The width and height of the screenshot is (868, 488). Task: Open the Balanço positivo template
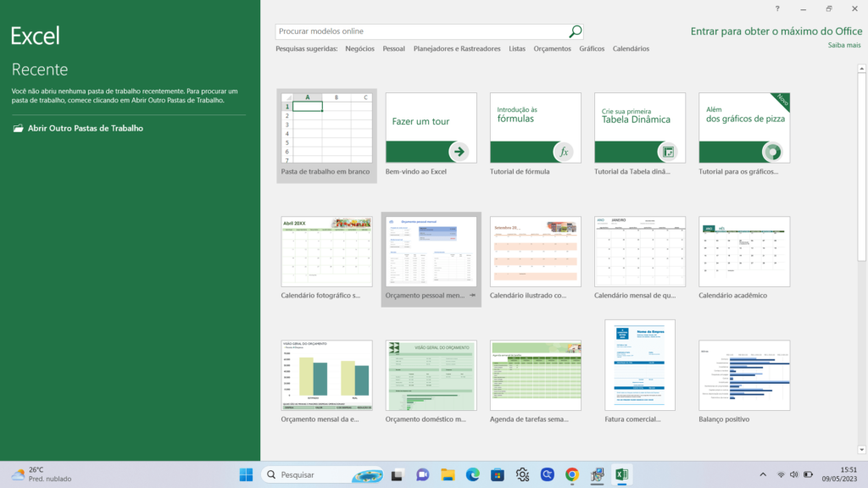[x=744, y=375]
